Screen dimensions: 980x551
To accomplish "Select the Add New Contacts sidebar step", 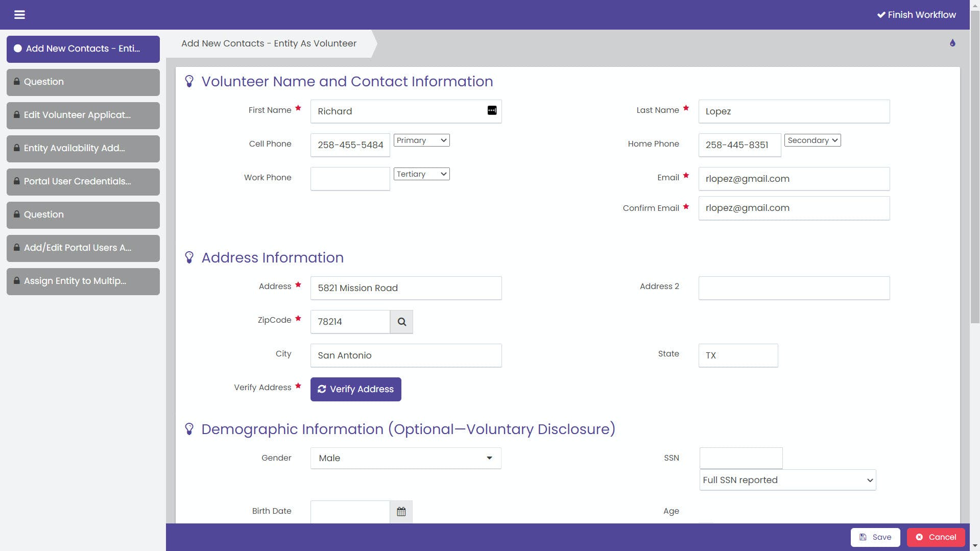I will click(x=83, y=49).
